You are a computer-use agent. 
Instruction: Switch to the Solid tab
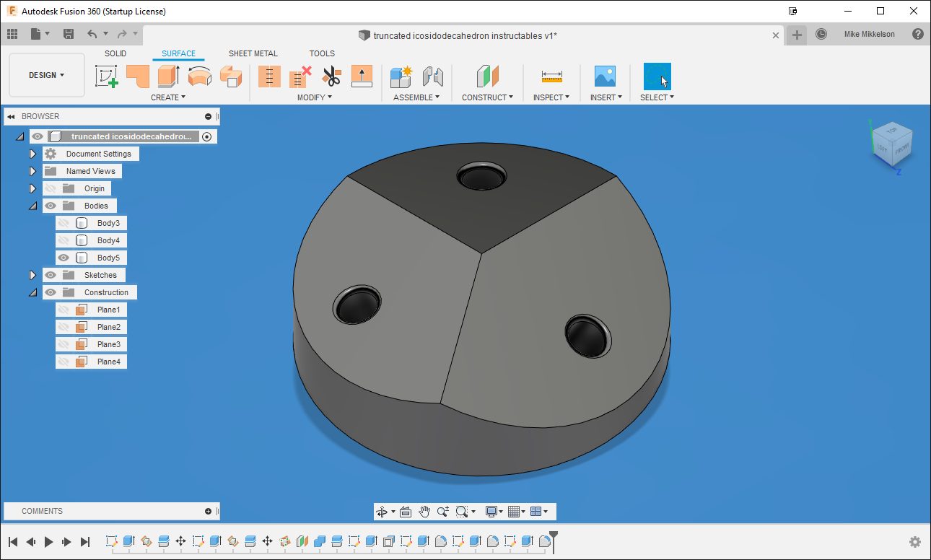point(115,53)
